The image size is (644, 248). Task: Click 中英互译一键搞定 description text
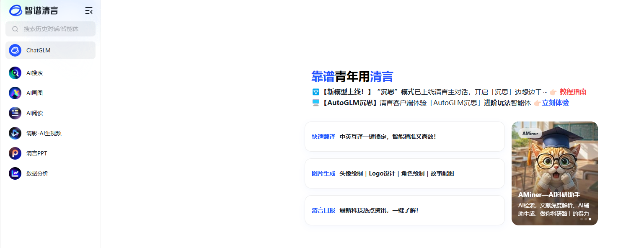click(388, 137)
